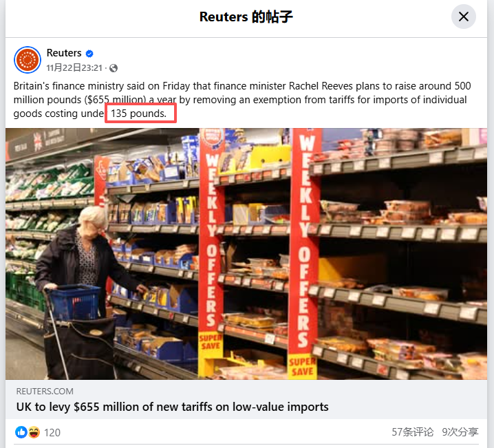Click the REUTERS.COM source label

(45, 392)
